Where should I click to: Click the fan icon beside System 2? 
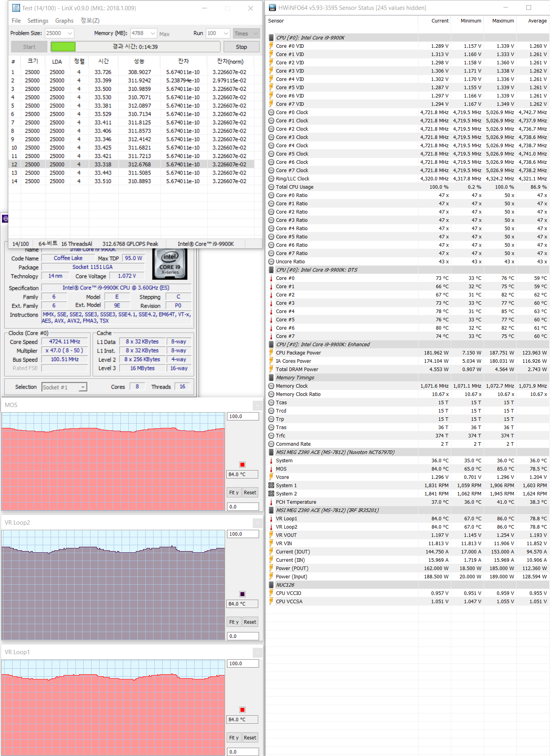pyautogui.click(x=271, y=494)
